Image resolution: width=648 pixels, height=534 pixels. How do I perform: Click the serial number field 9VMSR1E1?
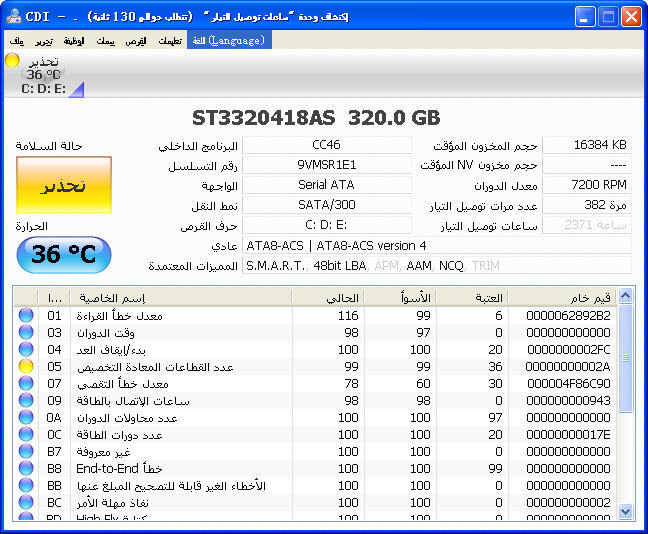[x=327, y=165]
